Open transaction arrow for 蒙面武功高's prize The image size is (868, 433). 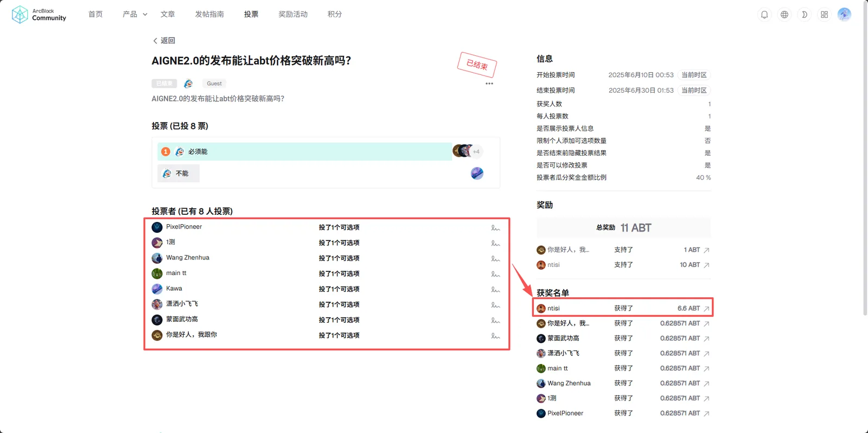(x=706, y=339)
